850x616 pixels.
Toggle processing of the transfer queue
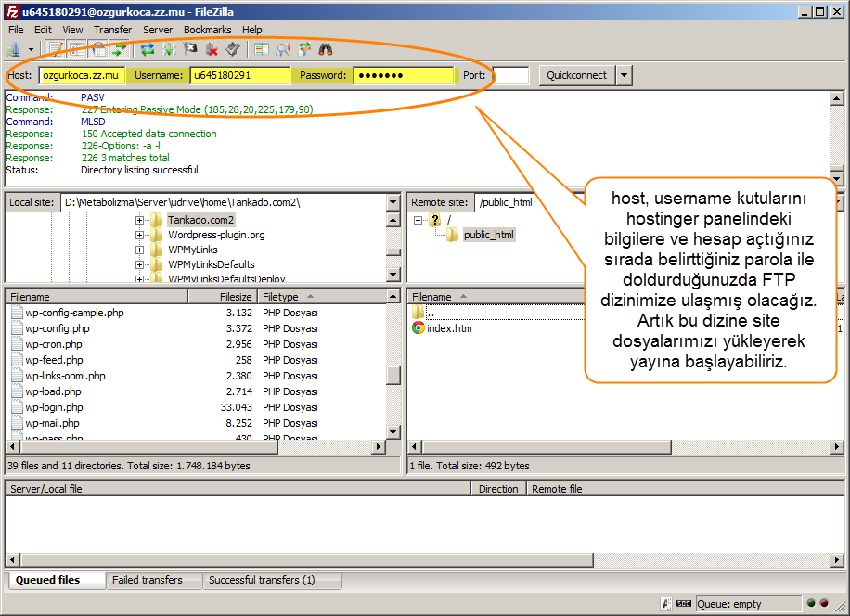(169, 50)
